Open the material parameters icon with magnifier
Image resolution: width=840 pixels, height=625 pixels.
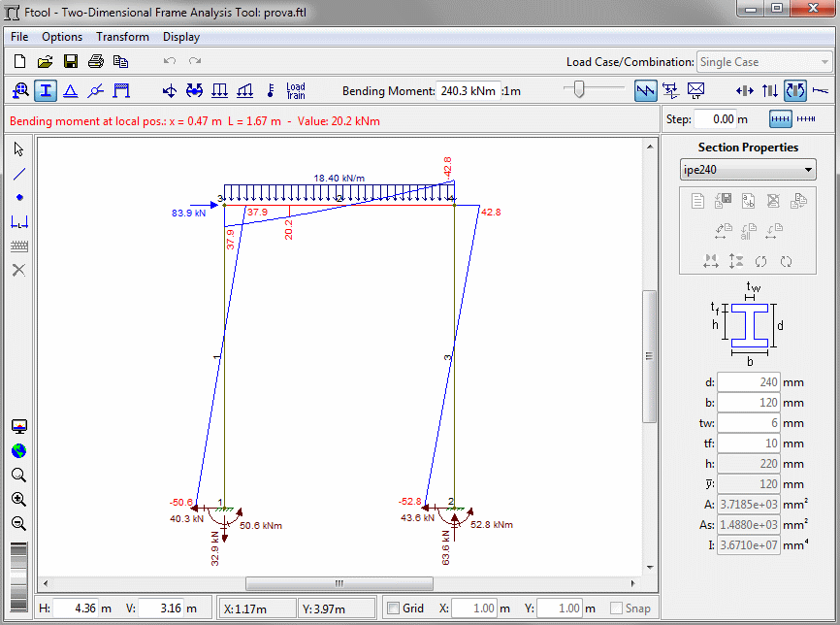pos(20,90)
